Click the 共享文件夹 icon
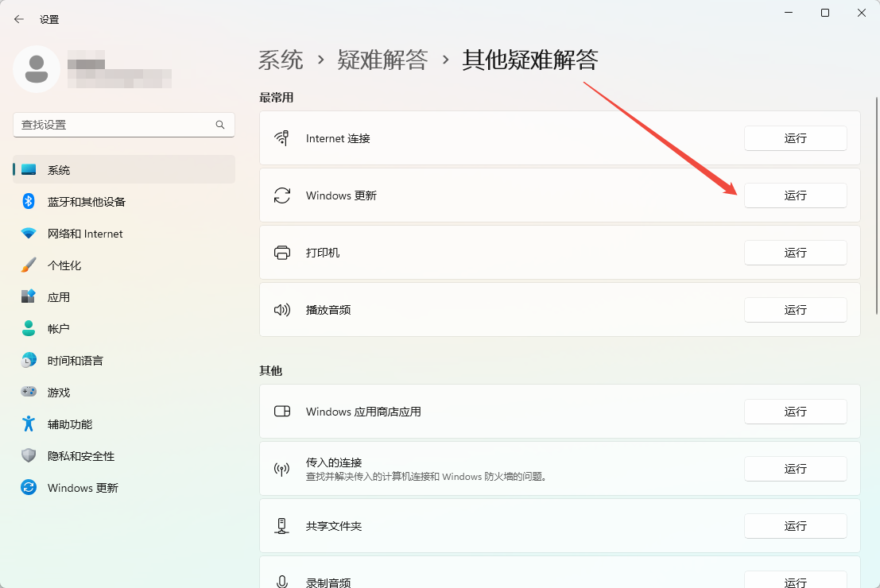 (x=281, y=526)
